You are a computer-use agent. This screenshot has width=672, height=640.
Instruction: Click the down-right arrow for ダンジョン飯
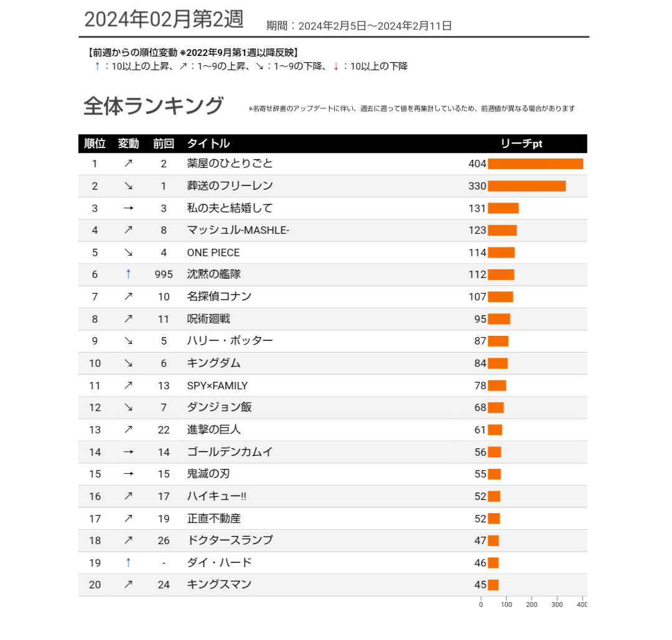click(128, 407)
